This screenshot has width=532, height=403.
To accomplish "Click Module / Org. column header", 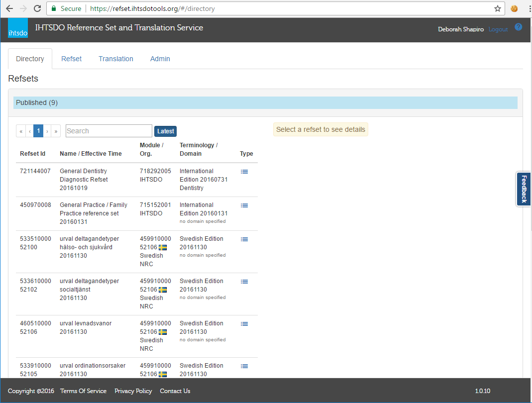I will pyautogui.click(x=152, y=149).
